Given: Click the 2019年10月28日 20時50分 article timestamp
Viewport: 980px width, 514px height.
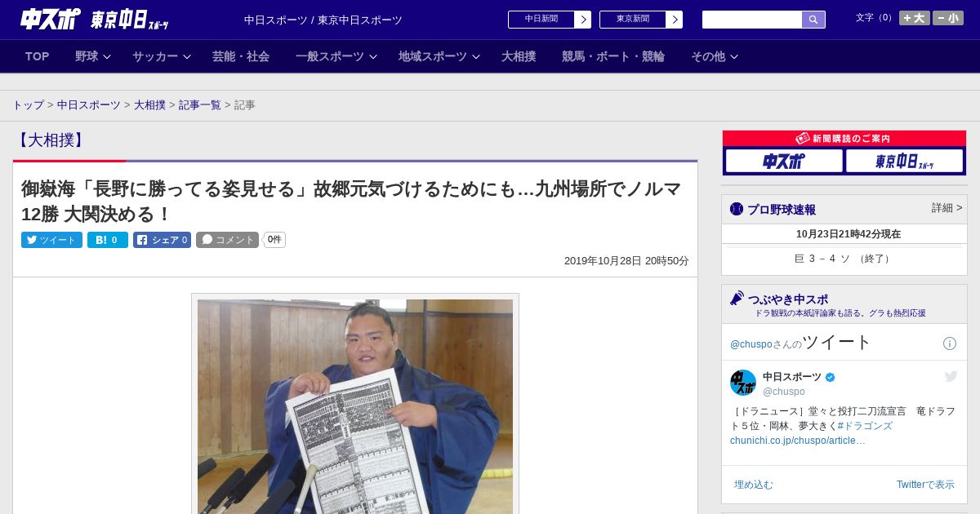Looking at the screenshot, I should click(626, 261).
